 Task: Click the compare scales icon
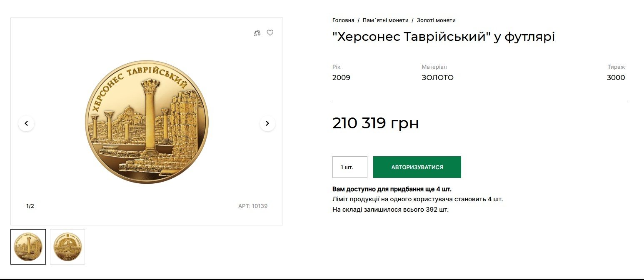coord(257,33)
